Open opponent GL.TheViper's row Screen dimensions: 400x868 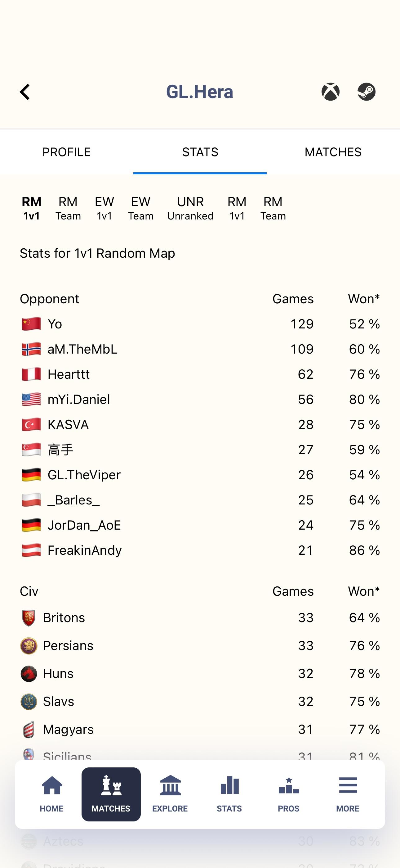[x=84, y=475]
